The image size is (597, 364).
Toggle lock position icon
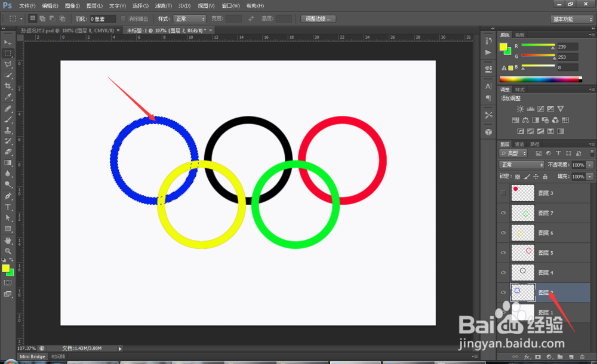[536, 176]
